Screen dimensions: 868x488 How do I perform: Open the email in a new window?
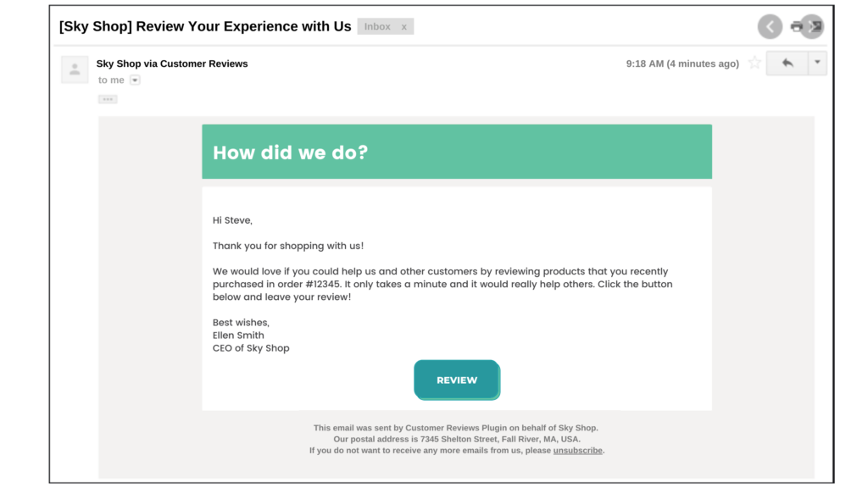815,26
